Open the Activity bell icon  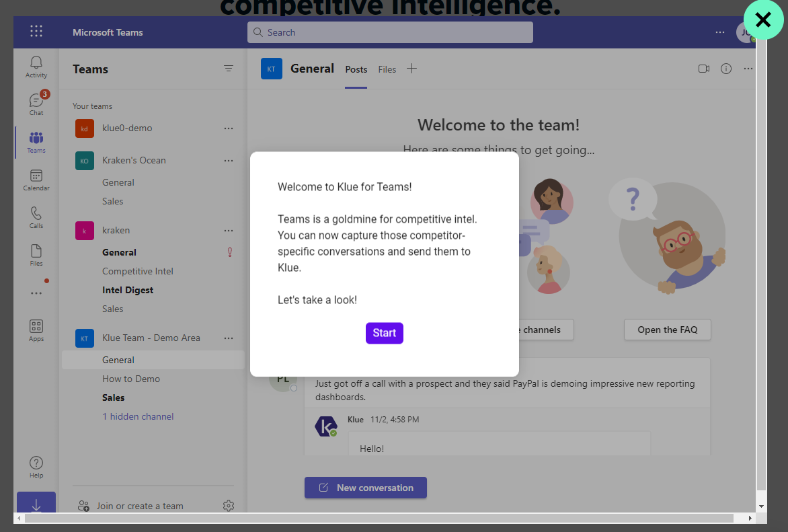36,67
